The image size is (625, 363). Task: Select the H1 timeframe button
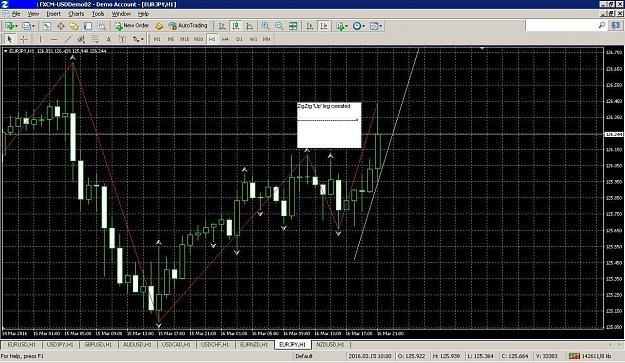pos(212,39)
